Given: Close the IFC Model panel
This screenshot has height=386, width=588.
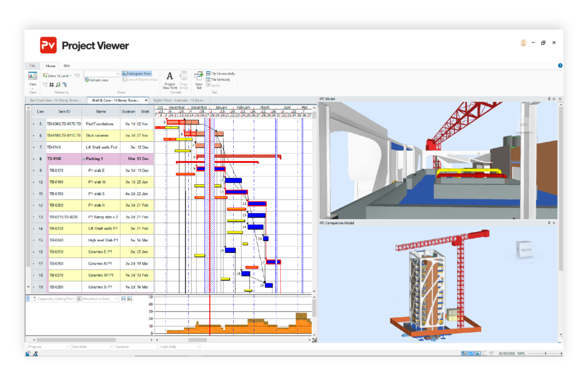Looking at the screenshot, I should (554, 99).
